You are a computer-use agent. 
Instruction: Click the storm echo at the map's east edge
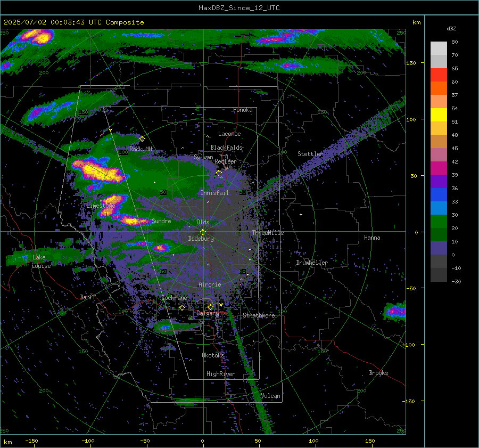(395, 312)
